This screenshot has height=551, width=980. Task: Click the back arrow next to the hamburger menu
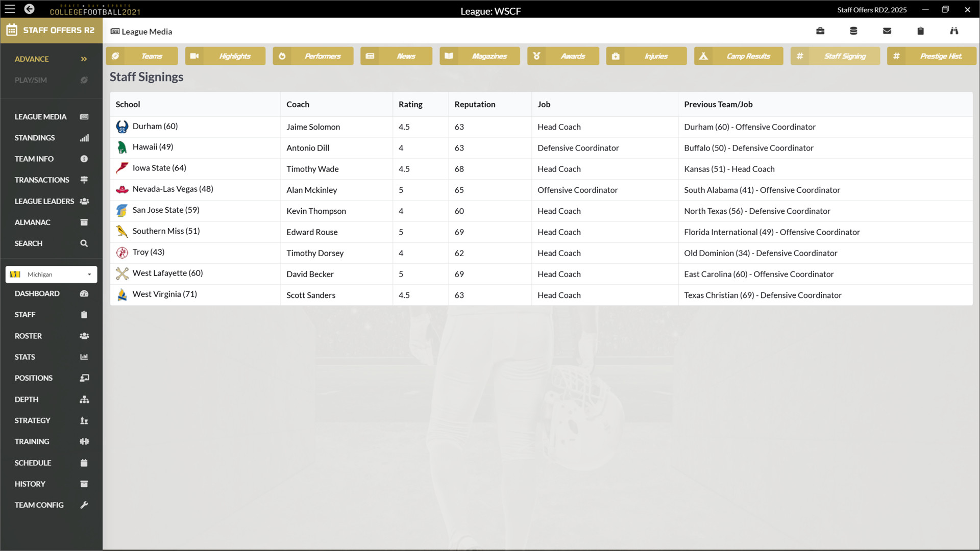pyautogui.click(x=29, y=9)
